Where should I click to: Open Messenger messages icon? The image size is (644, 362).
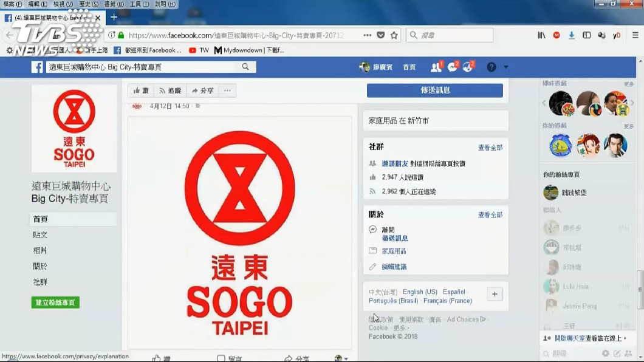pos(453,67)
